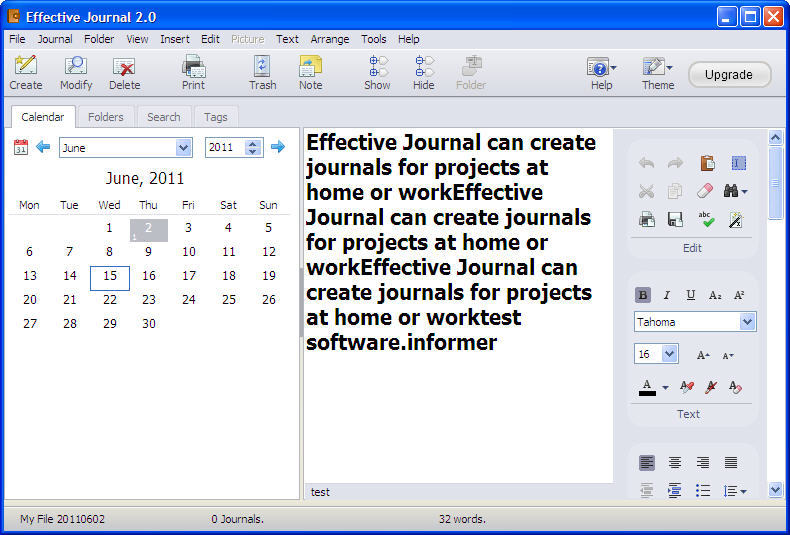
Task: Run the abc spell check icon
Action: (706, 219)
